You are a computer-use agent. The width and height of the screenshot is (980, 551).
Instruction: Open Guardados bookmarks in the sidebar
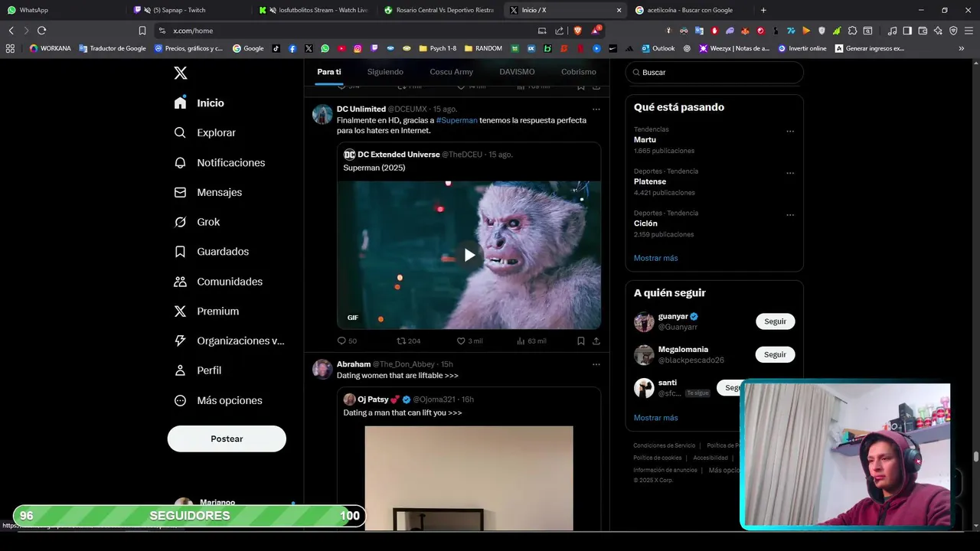[211, 251]
